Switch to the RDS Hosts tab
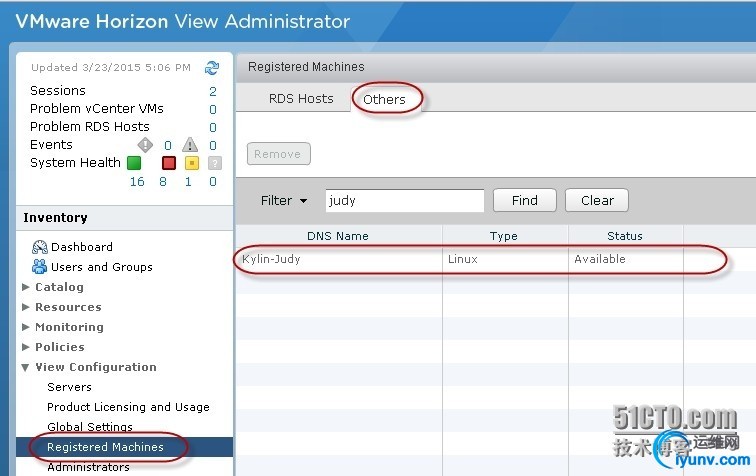 pos(301,98)
